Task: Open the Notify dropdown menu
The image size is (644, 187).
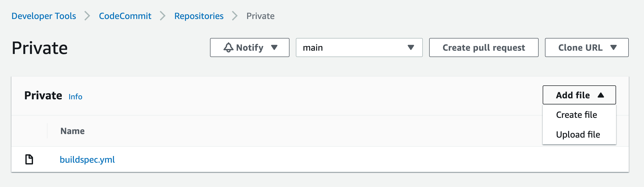Action: click(x=249, y=47)
